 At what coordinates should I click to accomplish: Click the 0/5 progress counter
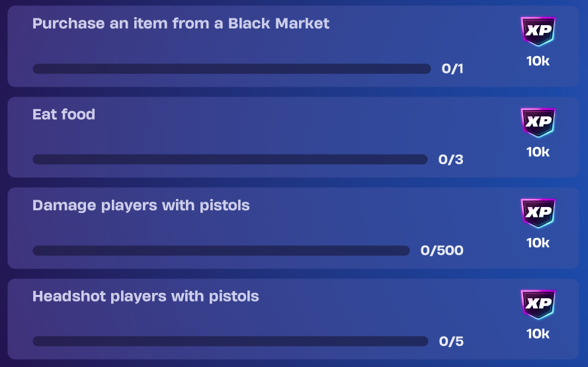click(451, 342)
